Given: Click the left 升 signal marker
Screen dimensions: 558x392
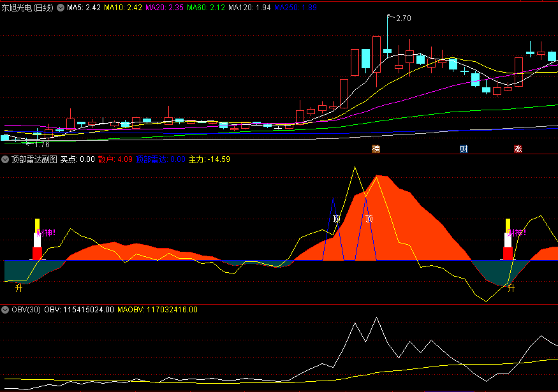Looking at the screenshot, I should click(19, 288).
